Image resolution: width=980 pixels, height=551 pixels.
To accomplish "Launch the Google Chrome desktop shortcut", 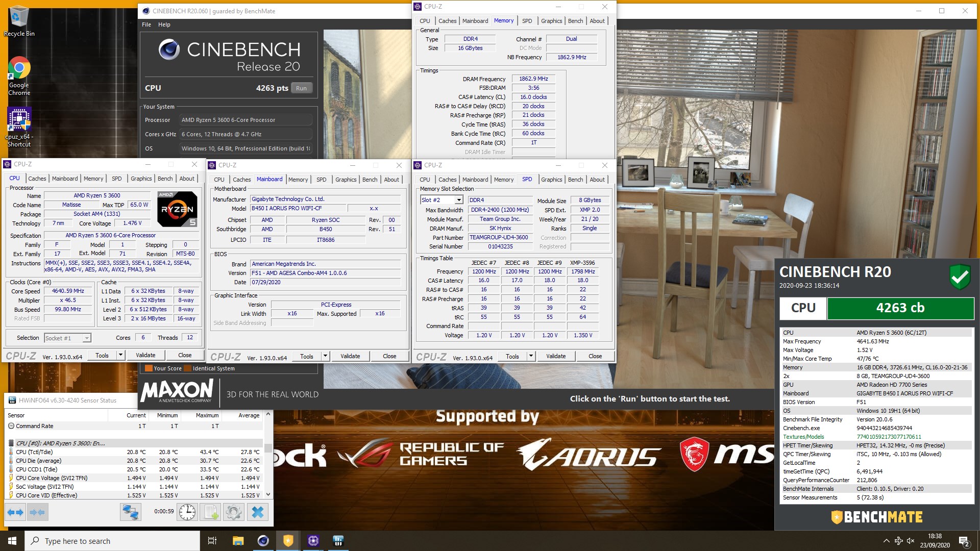I will 19,76.
